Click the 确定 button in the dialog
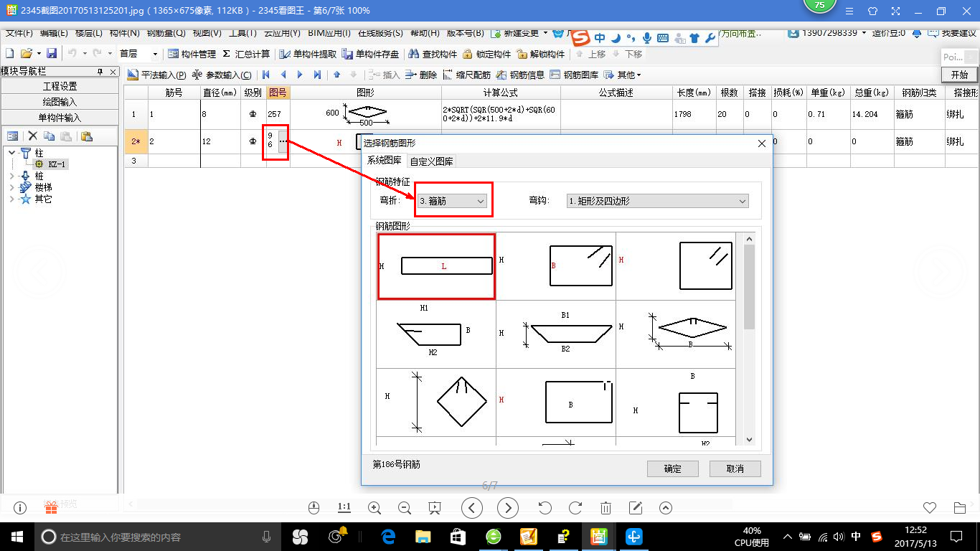This screenshot has height=551, width=980. coord(672,468)
